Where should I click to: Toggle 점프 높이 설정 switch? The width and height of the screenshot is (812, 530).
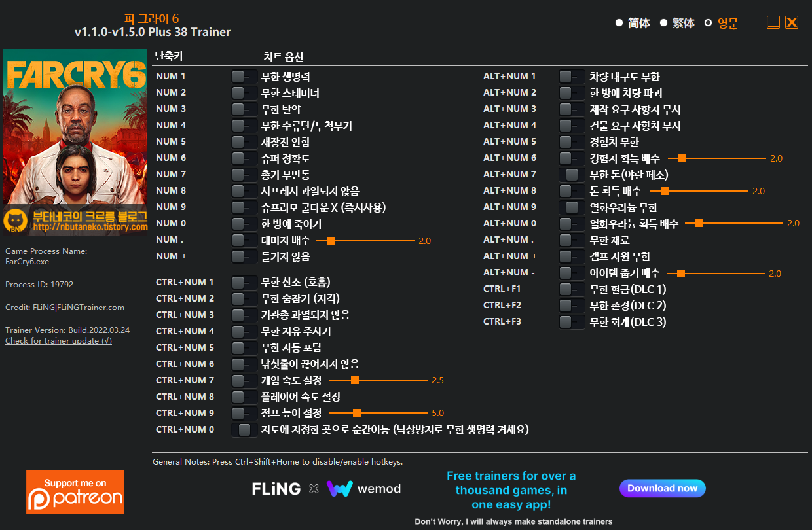point(245,414)
